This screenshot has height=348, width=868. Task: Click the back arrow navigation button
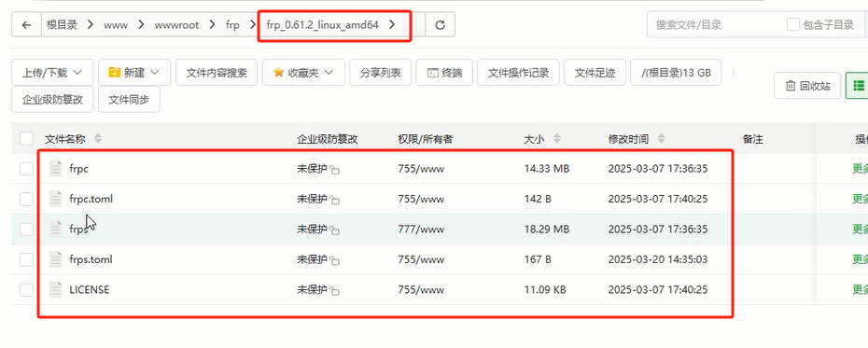(26, 25)
